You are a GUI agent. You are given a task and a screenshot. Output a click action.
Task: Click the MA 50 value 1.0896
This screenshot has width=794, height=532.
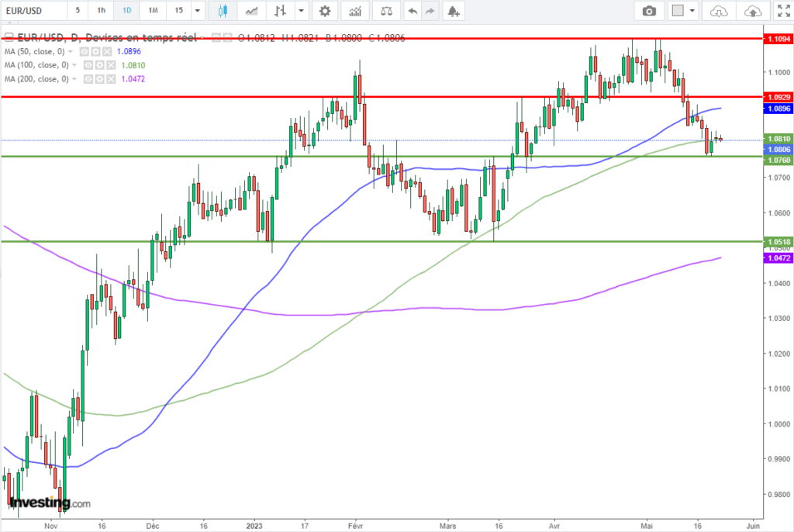coord(129,51)
